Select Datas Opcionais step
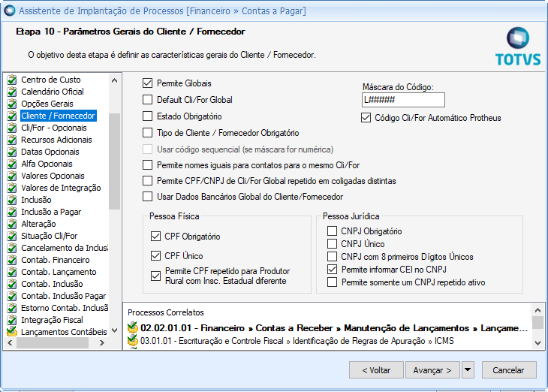 [50, 152]
